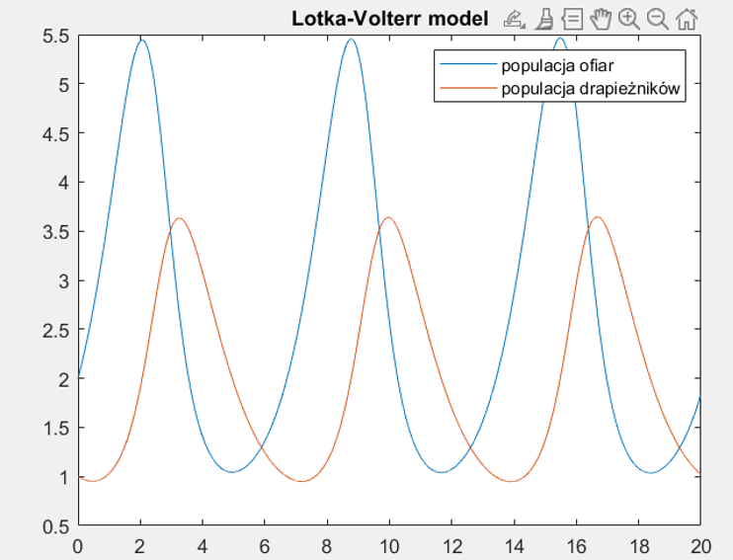The image size is (733, 560).
Task: Click the y-axis tick label 0.5
Action: point(55,526)
